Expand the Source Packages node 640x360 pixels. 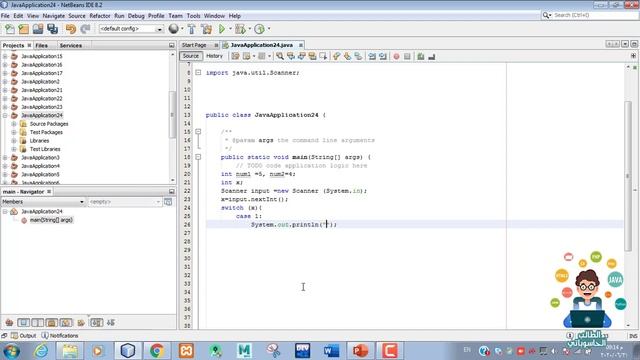(x=13, y=124)
